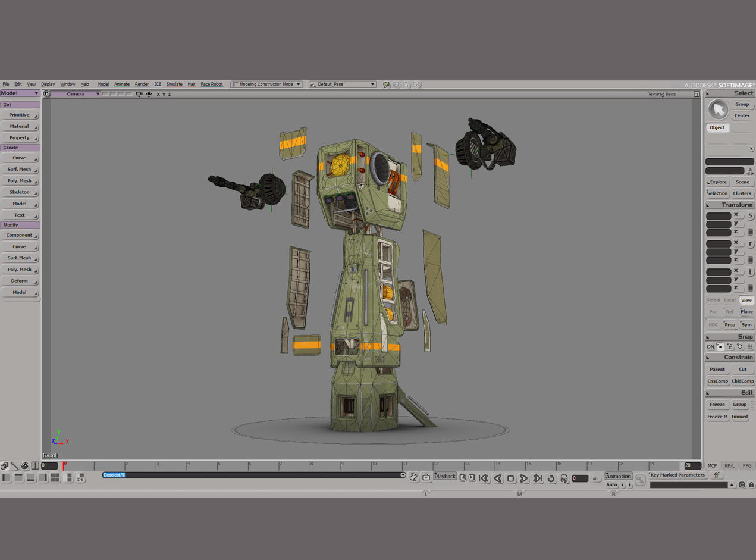756x560 pixels.
Task: Click the camera view icon in viewport header
Action: (139, 94)
